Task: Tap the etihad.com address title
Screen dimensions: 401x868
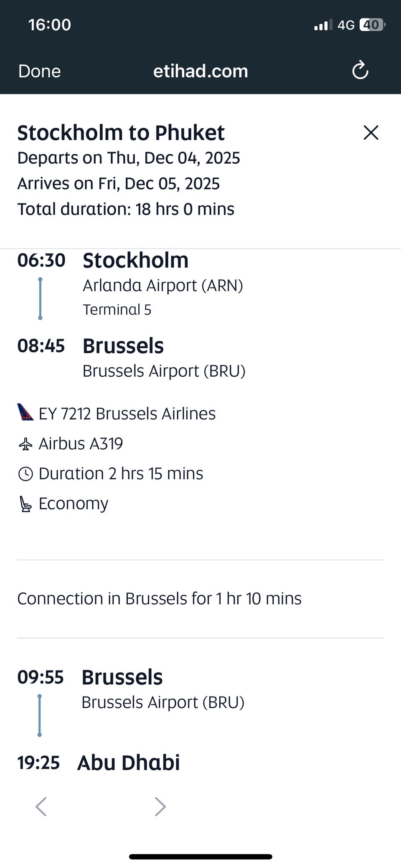Action: 200,71
